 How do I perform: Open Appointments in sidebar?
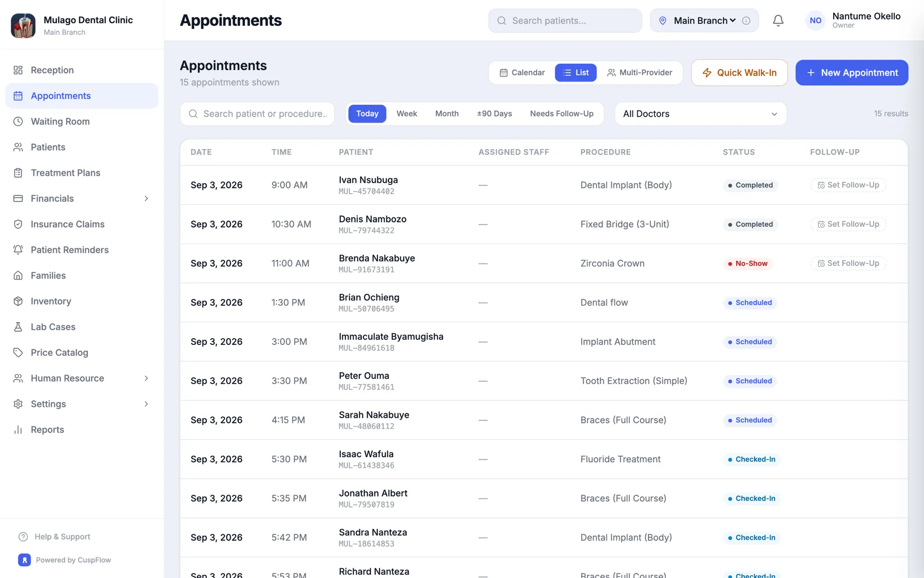pyautogui.click(x=82, y=96)
